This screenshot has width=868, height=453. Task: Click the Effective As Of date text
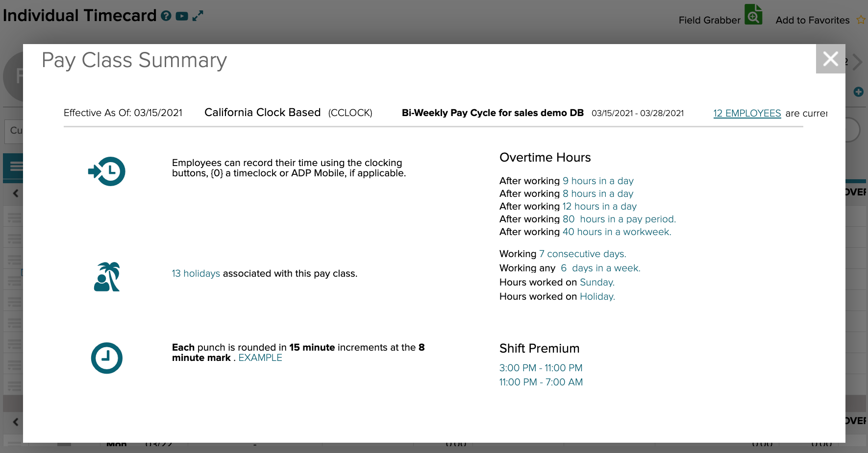click(x=123, y=113)
